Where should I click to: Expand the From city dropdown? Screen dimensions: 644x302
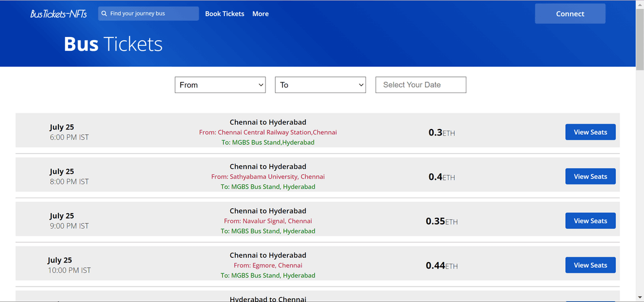coord(220,85)
